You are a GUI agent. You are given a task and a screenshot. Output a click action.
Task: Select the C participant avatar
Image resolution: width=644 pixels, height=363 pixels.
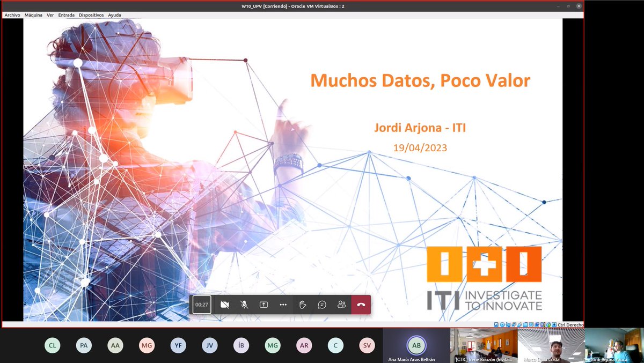335,346
